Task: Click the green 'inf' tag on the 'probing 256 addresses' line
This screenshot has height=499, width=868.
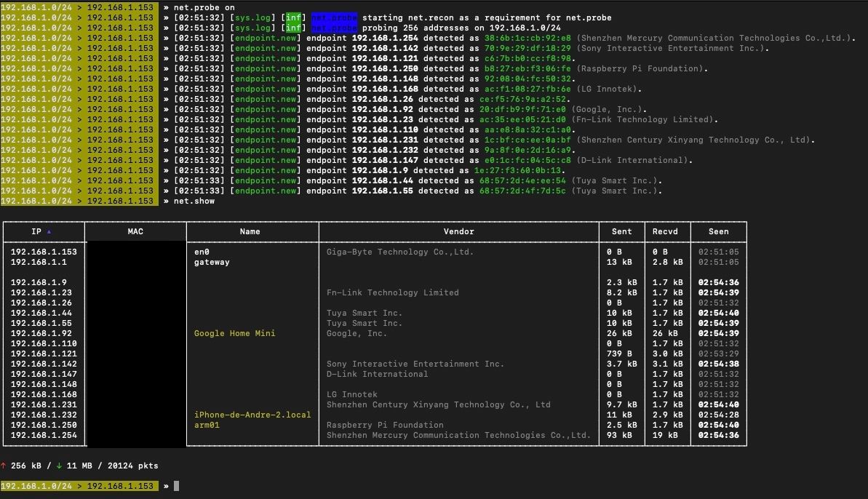Action: coord(293,28)
